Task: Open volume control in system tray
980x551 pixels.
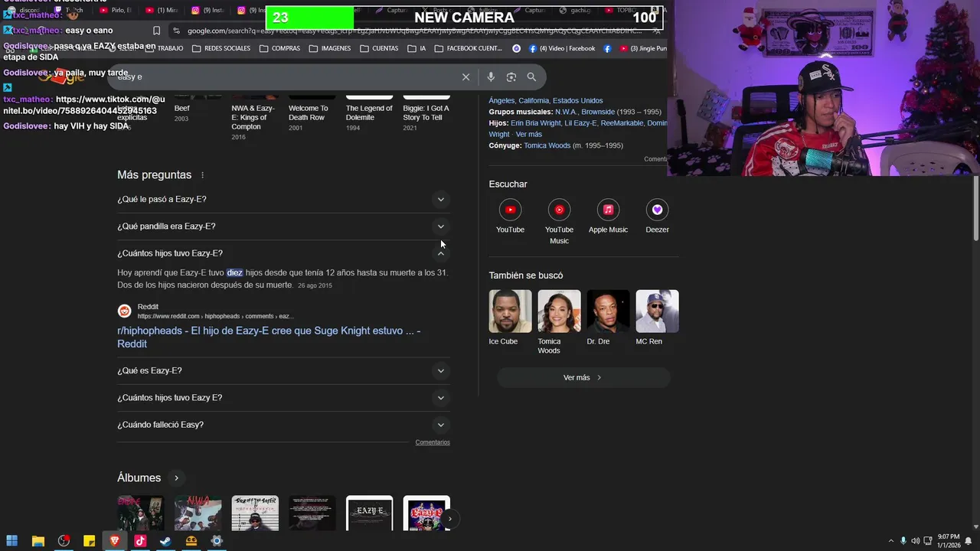Action: 915,541
